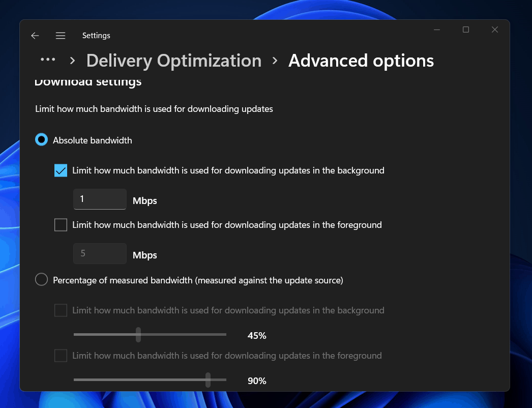This screenshot has height=408, width=532.
Task: Maximize the Settings window
Action: pos(465,30)
